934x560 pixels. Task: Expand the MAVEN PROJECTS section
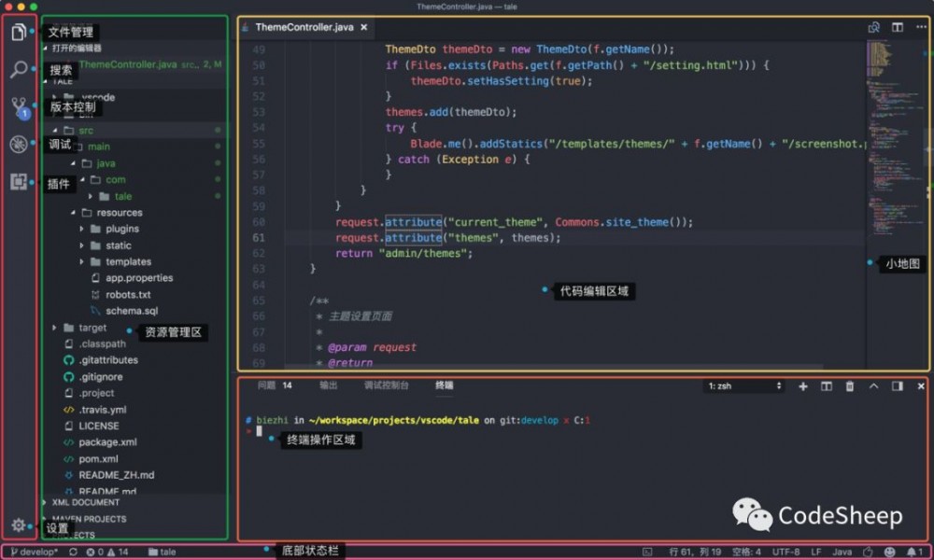pos(90,519)
